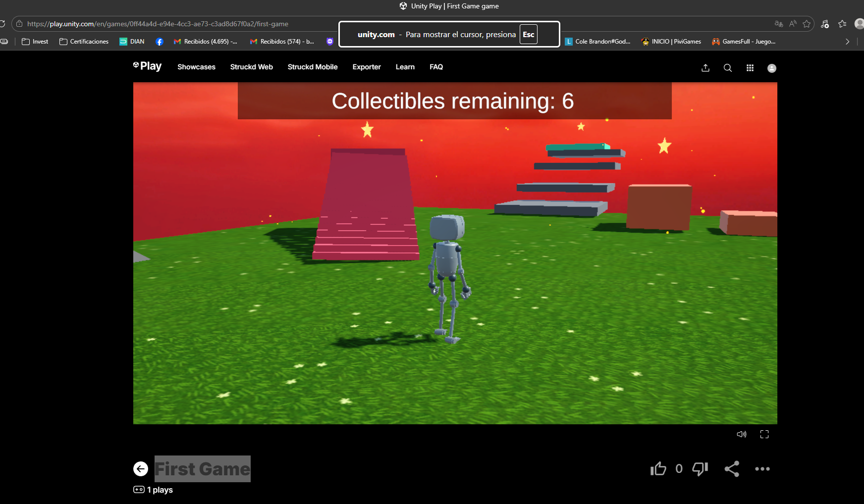Mute the game sound

(742, 434)
